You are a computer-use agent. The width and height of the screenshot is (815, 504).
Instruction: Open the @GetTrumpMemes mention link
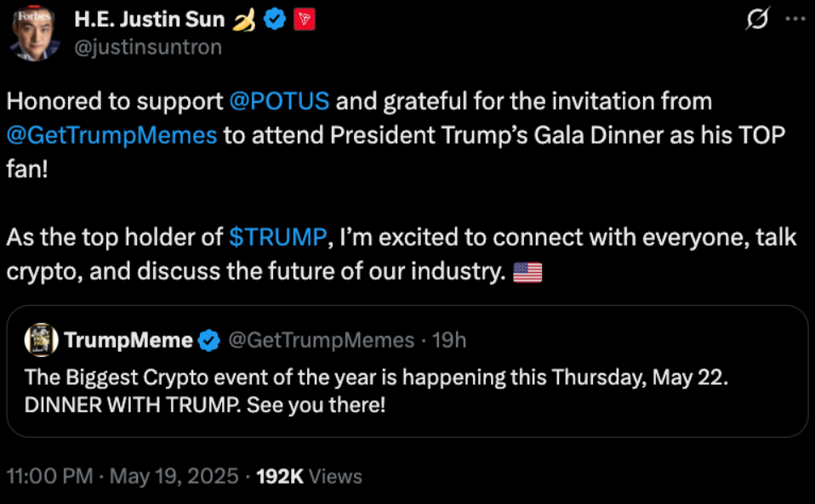pyautogui.click(x=111, y=135)
